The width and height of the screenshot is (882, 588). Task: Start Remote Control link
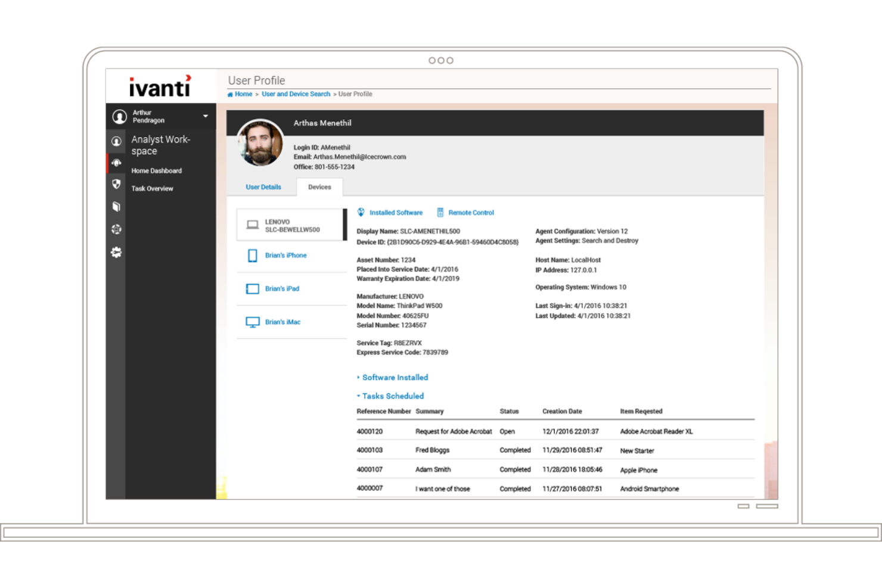pyautogui.click(x=471, y=213)
